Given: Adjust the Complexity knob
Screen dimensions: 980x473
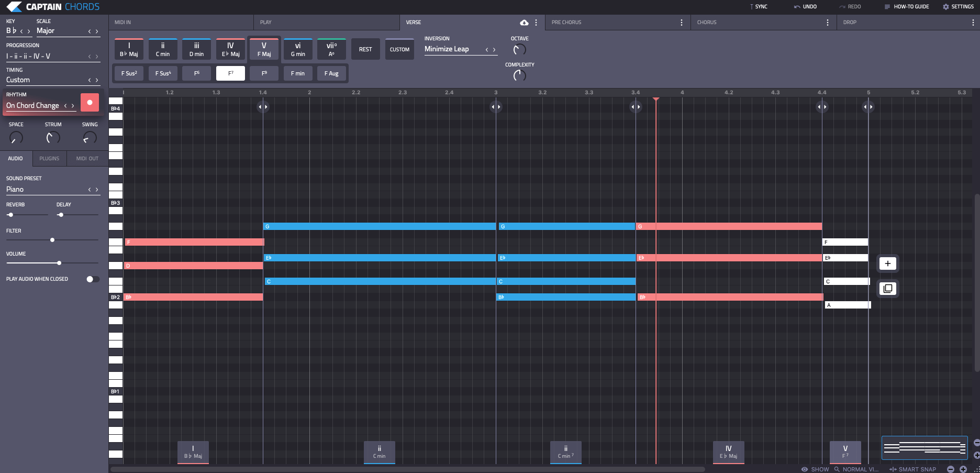Looking at the screenshot, I should click(x=519, y=75).
